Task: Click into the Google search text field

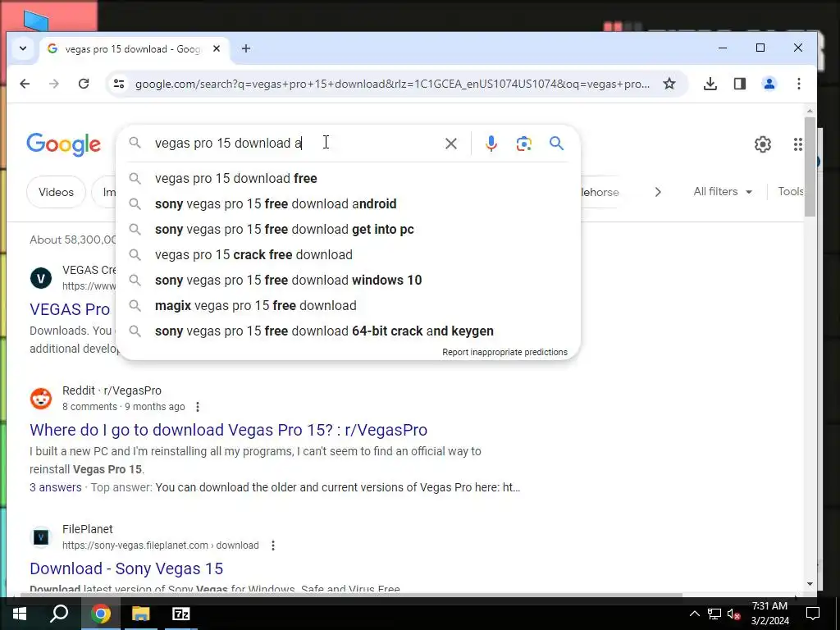Action: point(294,144)
